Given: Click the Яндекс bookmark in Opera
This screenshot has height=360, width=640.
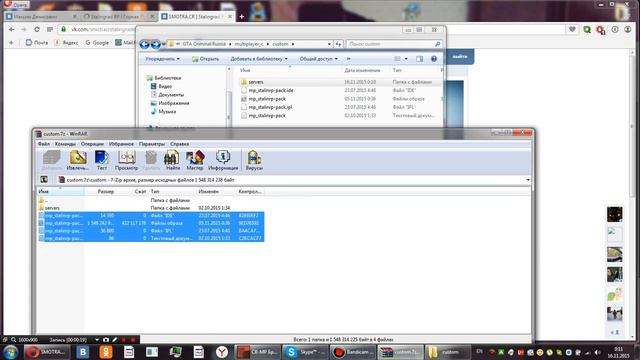Looking at the screenshot, I should click(67, 42).
